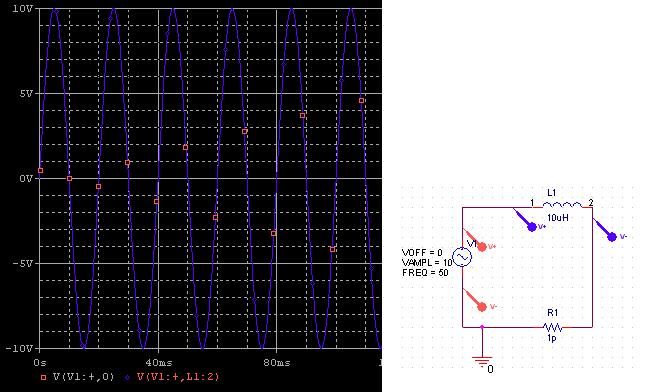This screenshot has height=392, width=657.
Task: Click the V(V1:+,0) trace legend label
Action: tap(83, 377)
